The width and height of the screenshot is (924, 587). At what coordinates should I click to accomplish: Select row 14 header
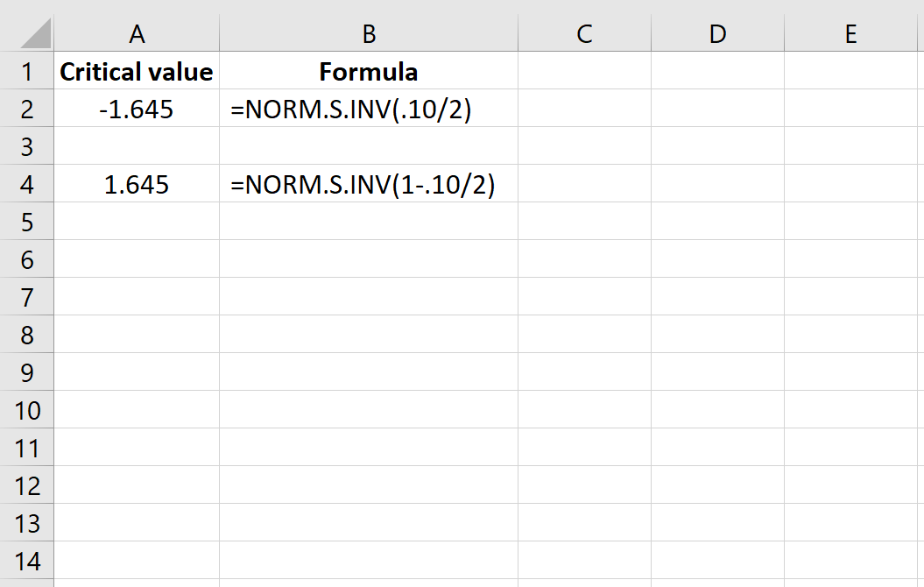click(x=27, y=562)
